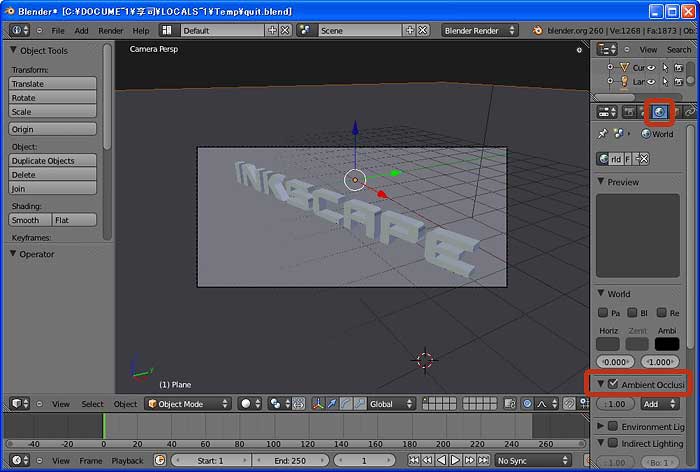Click the Flat shading button
700x472 pixels.
(x=74, y=220)
